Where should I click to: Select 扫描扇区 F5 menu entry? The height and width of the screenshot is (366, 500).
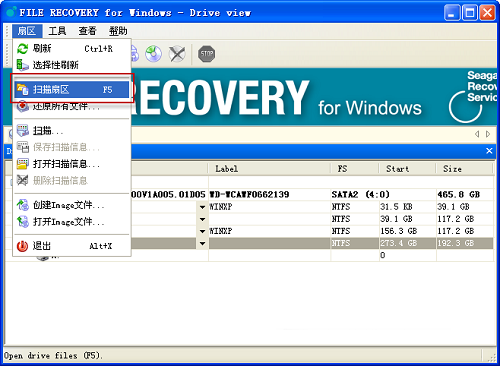click(72, 89)
